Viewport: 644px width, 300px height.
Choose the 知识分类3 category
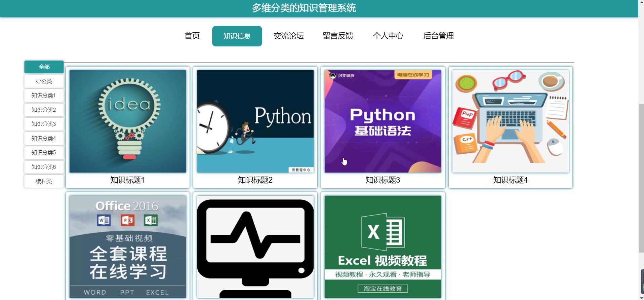pos(44,124)
